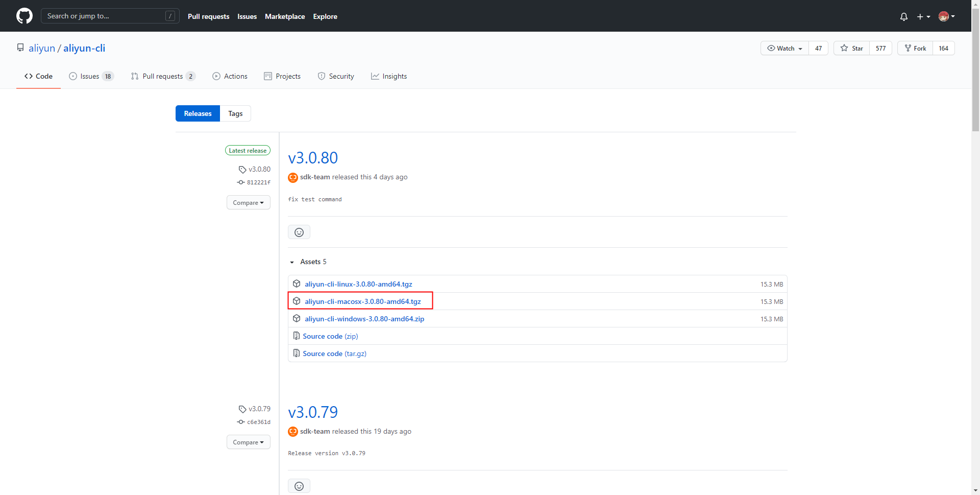Click sdk-team avatar in v3.0.80 release
Image resolution: width=980 pixels, height=495 pixels.
(293, 177)
